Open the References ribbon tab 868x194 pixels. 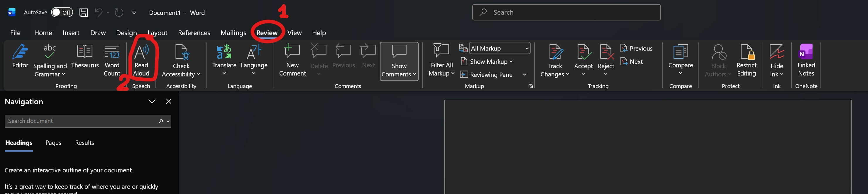pos(194,32)
